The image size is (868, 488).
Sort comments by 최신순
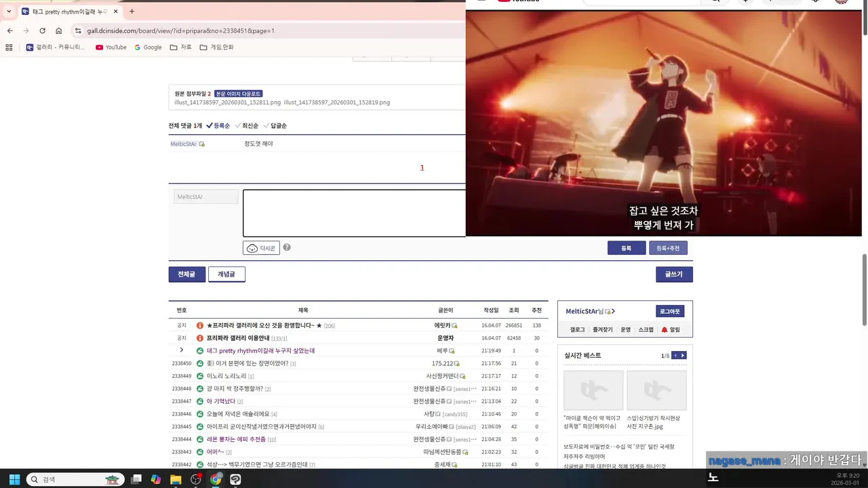[x=246, y=125]
